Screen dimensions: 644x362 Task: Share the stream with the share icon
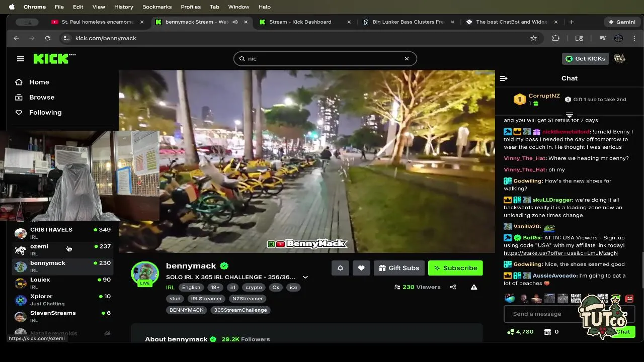pos(453,287)
